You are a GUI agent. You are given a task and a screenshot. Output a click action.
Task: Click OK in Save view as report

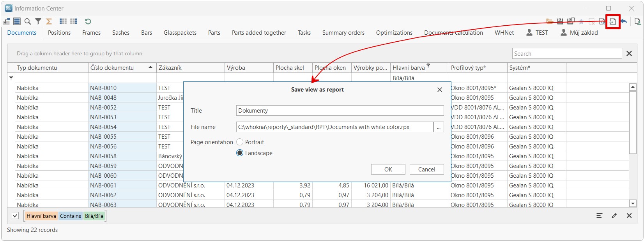388,170
